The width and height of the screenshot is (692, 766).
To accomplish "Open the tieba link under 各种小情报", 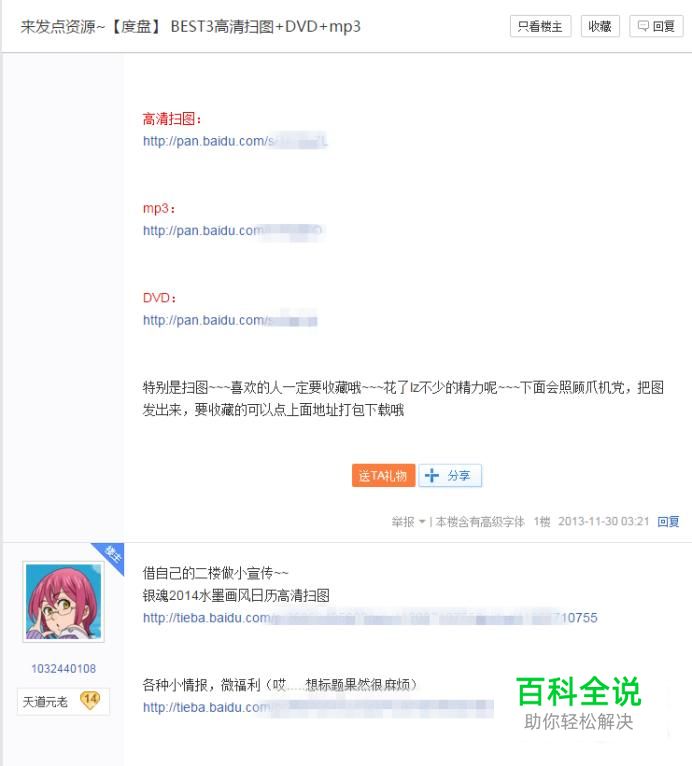I will click(318, 707).
